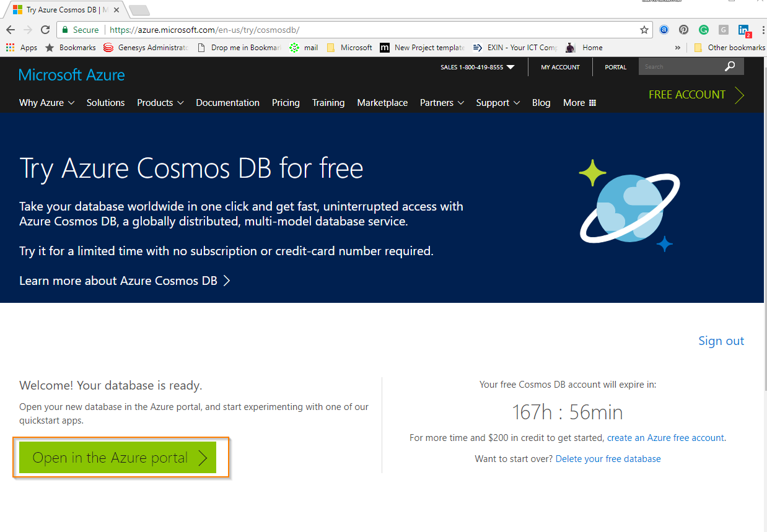Click the search magnifier icon in Azure header
This screenshot has width=767, height=532.
730,66
